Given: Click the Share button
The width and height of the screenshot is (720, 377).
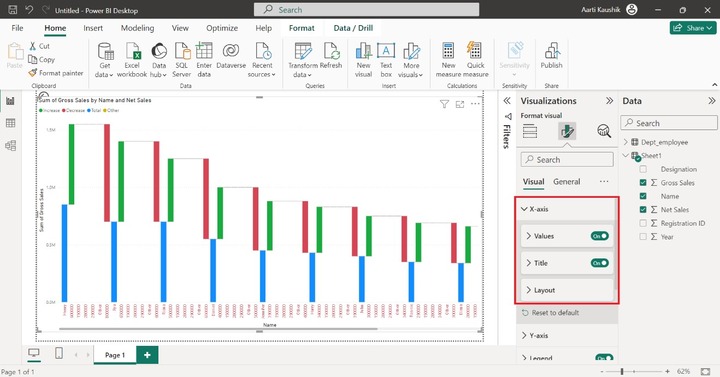Looking at the screenshot, I should pos(693,28).
